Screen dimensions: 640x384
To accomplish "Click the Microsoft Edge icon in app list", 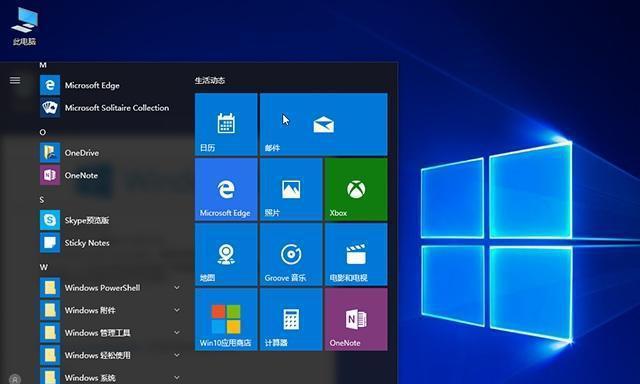I will click(x=50, y=85).
